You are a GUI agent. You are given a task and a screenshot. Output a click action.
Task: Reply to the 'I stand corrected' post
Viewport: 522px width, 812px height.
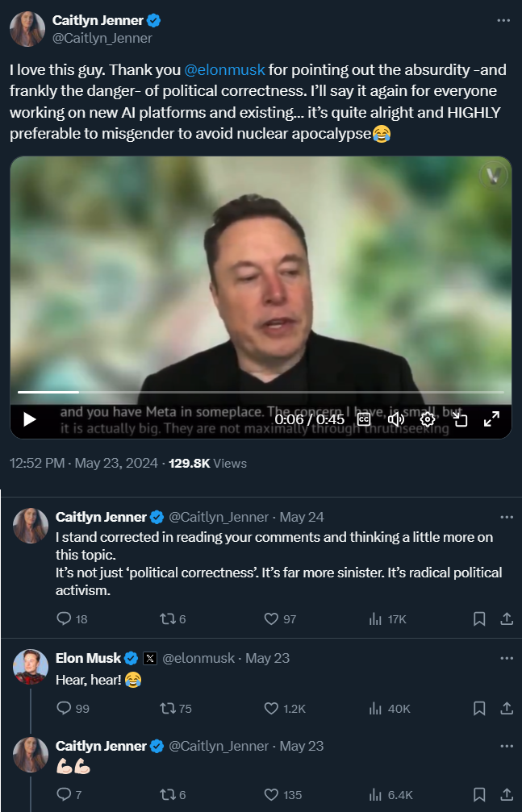65,619
